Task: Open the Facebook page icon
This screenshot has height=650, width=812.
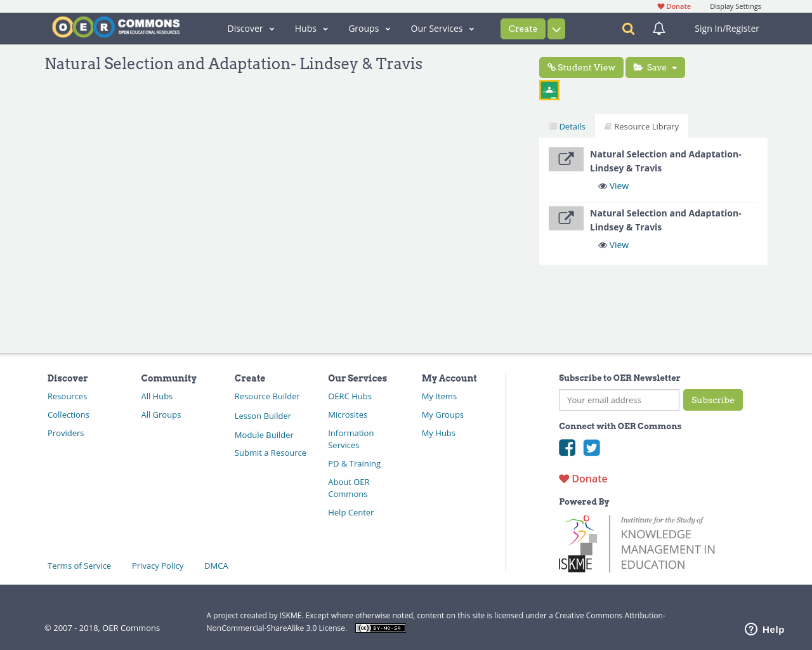Action: pyautogui.click(x=567, y=448)
